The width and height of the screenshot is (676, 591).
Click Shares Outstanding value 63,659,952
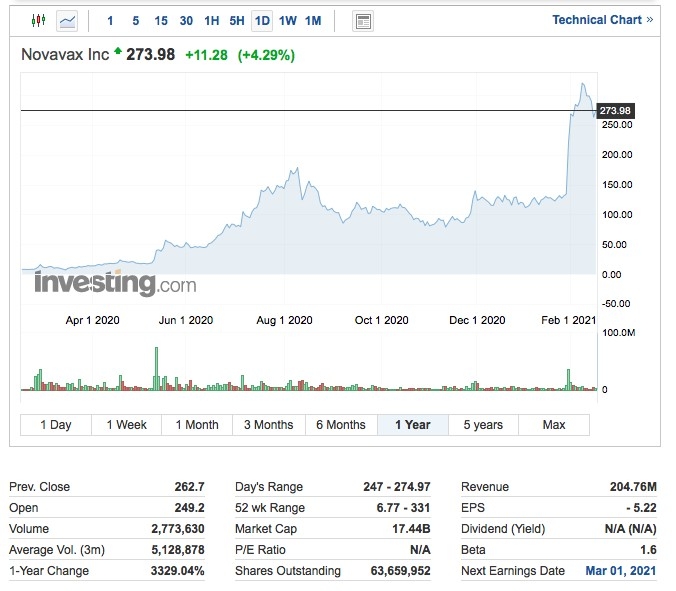[401, 571]
